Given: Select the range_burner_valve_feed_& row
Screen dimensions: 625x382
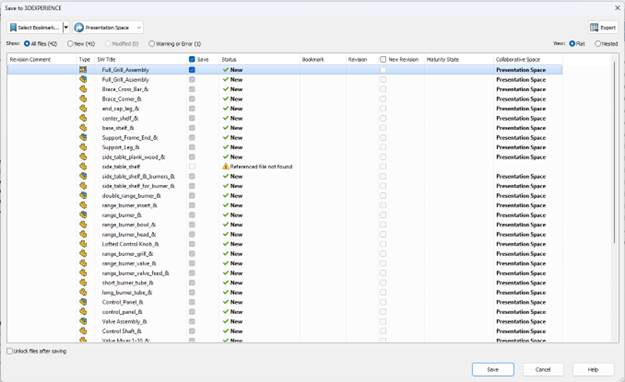Looking at the screenshot, I should tap(285, 273).
